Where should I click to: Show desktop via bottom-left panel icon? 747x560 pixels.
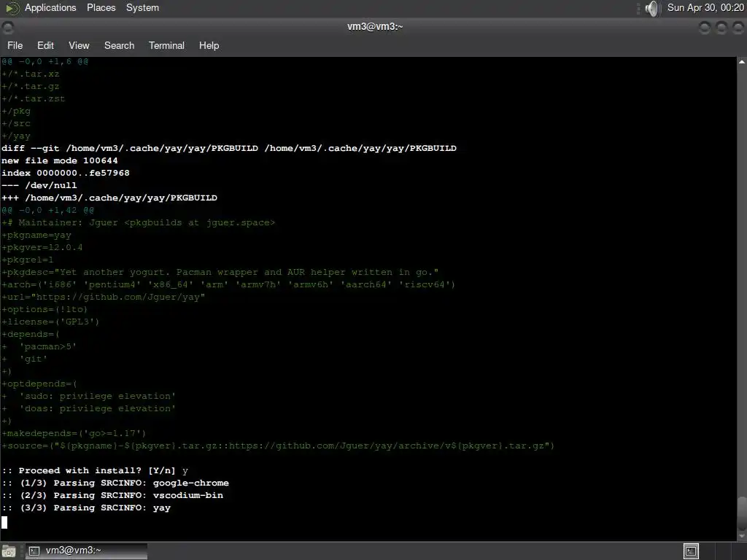point(9,551)
